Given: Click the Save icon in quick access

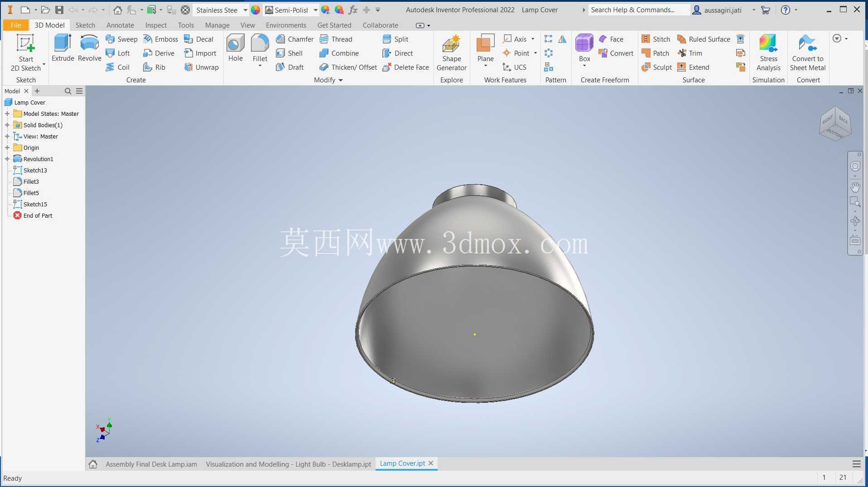Looking at the screenshot, I should click(59, 10).
